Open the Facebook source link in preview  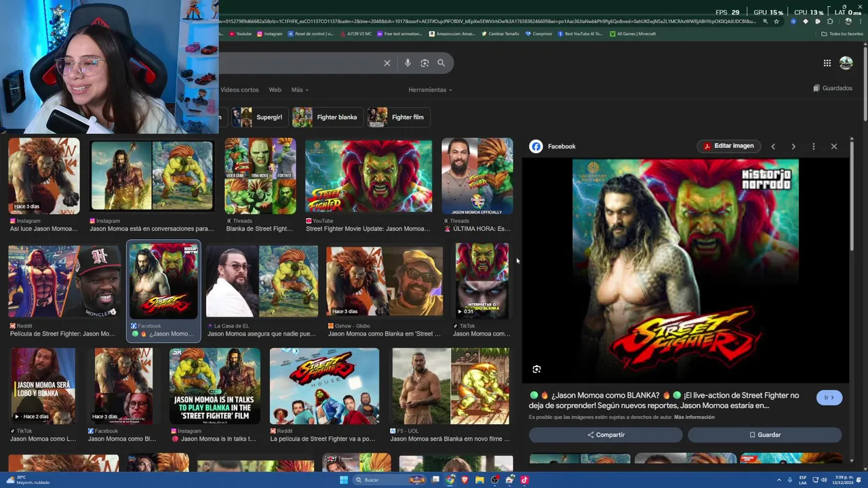click(553, 146)
